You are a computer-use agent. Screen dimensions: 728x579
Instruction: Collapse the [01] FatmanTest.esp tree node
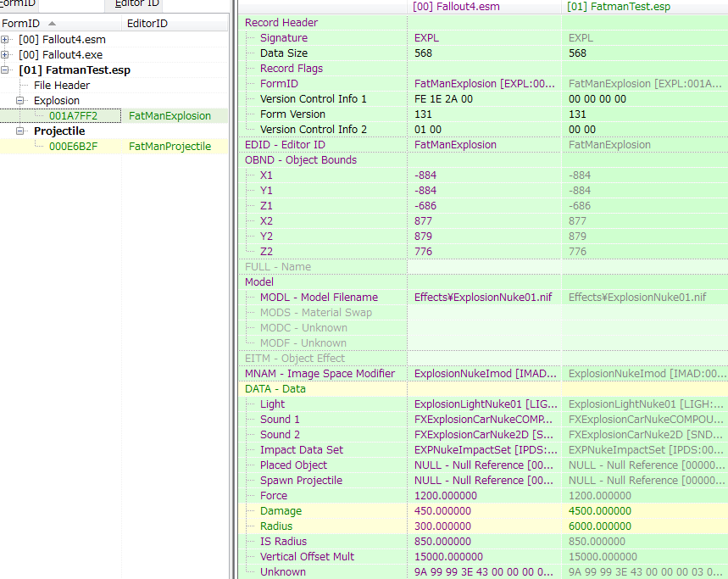4,70
